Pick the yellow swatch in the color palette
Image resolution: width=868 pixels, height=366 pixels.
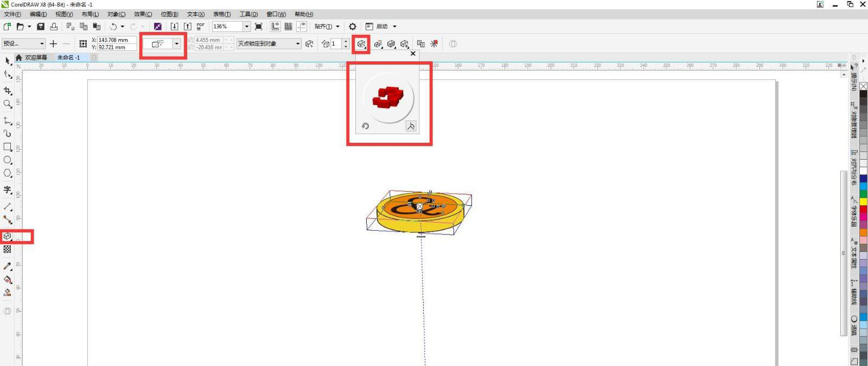[x=863, y=201]
